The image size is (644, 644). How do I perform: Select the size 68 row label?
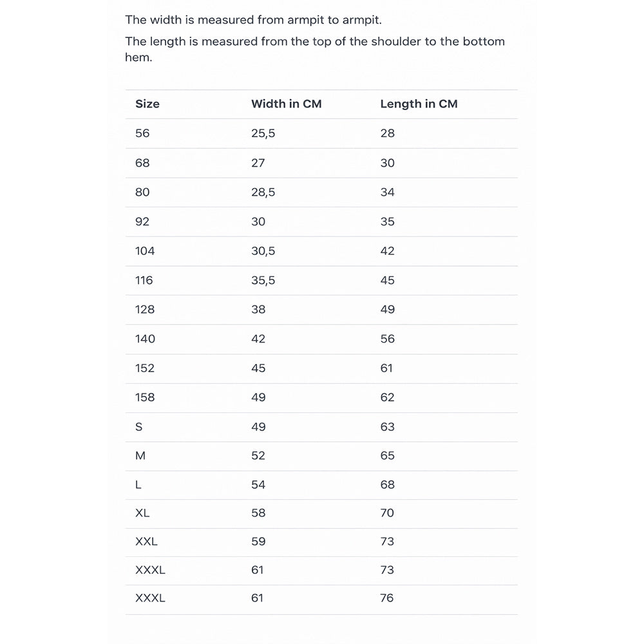coord(142,163)
